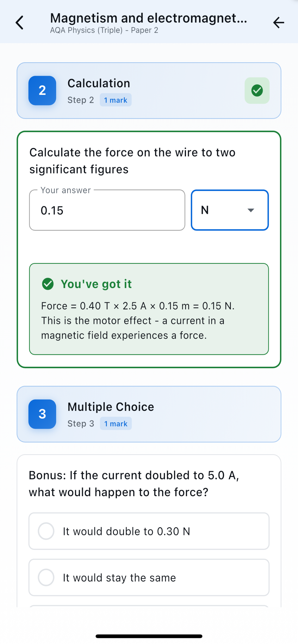The height and width of the screenshot is (644, 298).
Task: Click the left arrow icon top right
Action: pyautogui.click(x=279, y=23)
